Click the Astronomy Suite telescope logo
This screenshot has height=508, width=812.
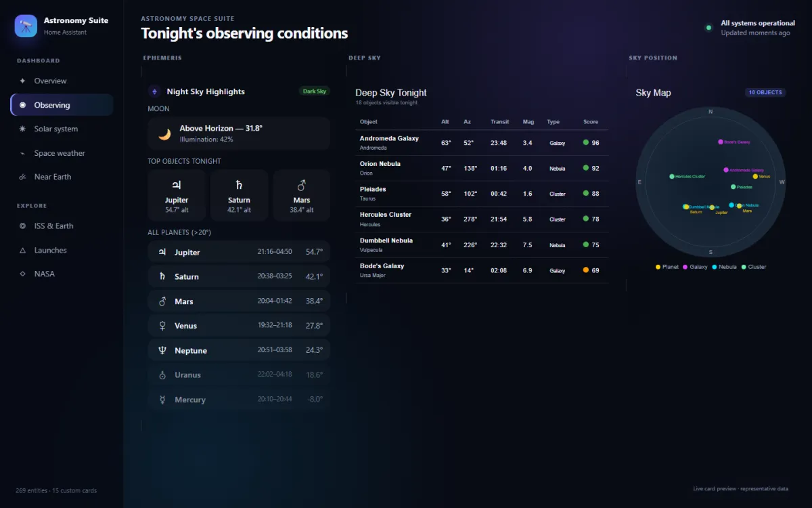tap(26, 26)
